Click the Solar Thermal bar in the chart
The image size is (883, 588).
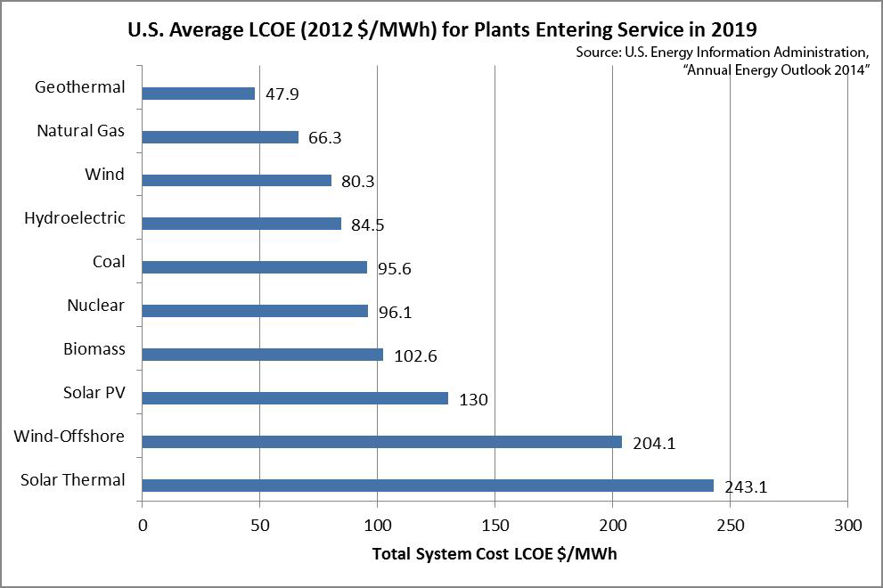[x=428, y=486]
